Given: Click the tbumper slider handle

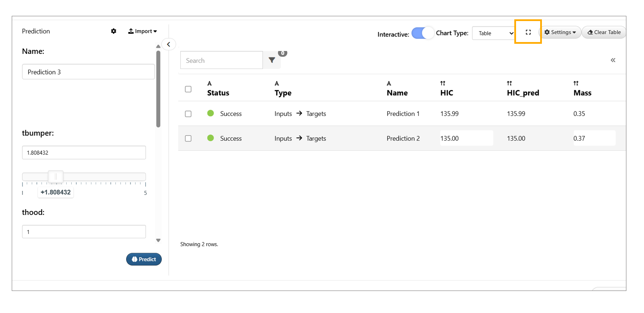Looking at the screenshot, I should point(56,177).
